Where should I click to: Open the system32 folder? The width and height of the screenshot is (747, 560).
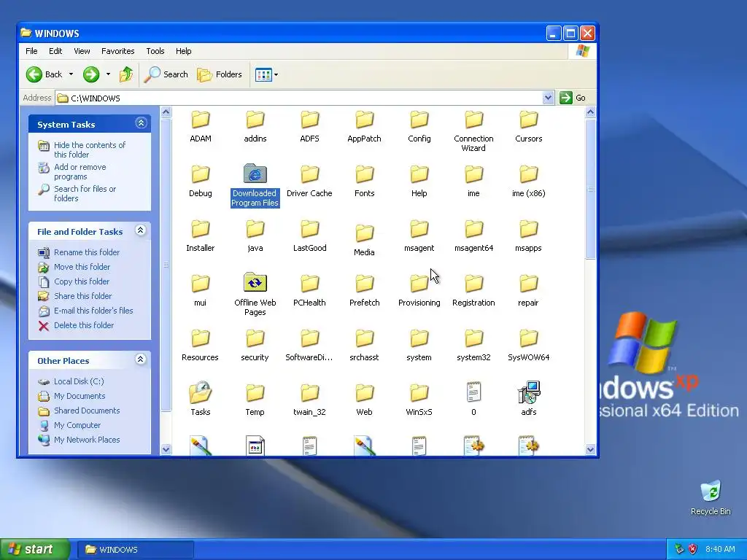[473, 345]
